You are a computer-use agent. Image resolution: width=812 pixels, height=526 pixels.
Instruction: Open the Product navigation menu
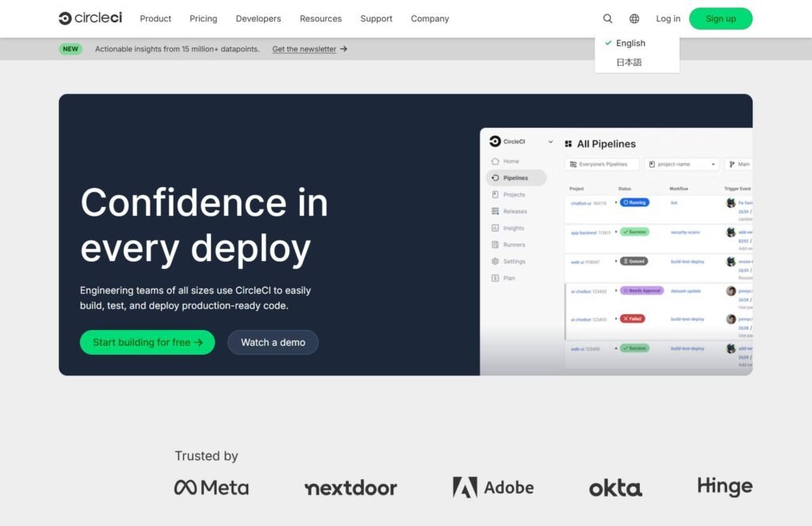tap(155, 19)
